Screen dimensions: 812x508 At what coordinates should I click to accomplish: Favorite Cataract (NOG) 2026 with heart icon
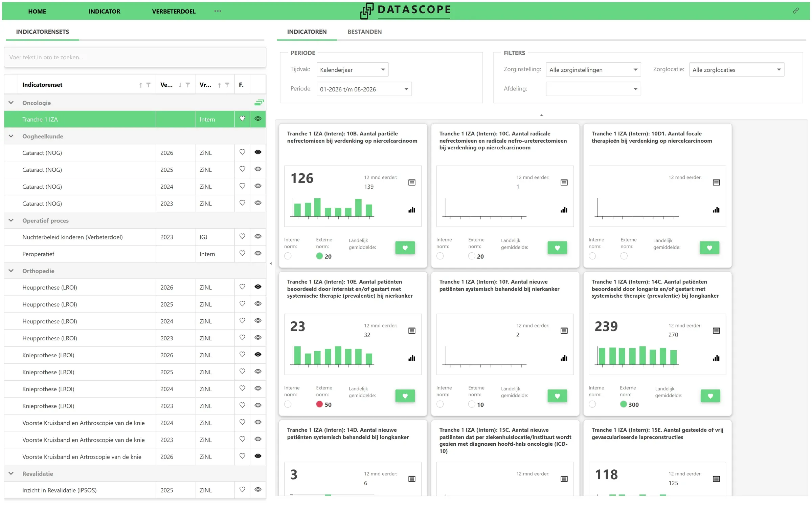point(242,152)
